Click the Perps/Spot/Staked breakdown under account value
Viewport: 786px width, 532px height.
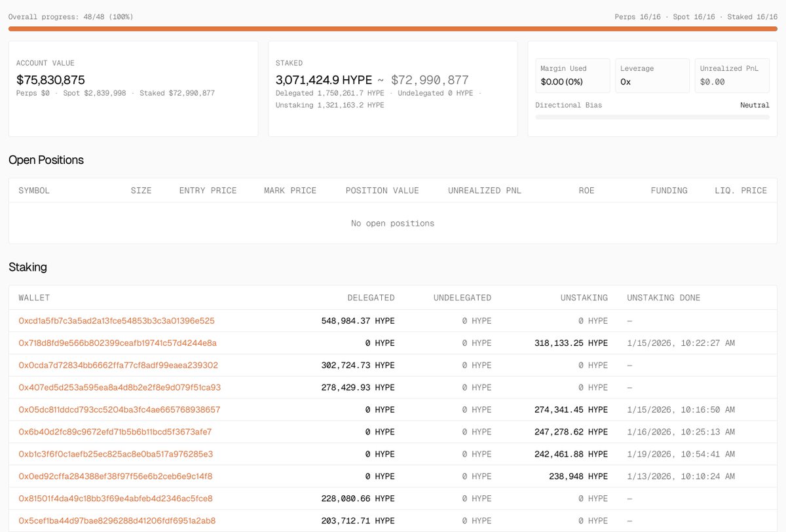pos(115,94)
